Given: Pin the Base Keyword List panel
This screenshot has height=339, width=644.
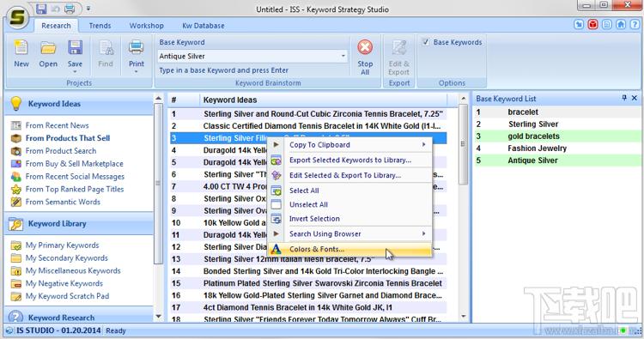Looking at the screenshot, I should tap(624, 98).
